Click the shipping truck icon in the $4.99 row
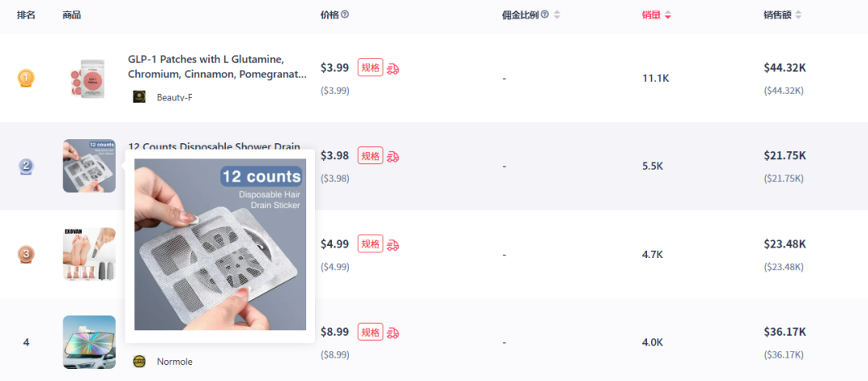The height and width of the screenshot is (381, 868). point(393,244)
